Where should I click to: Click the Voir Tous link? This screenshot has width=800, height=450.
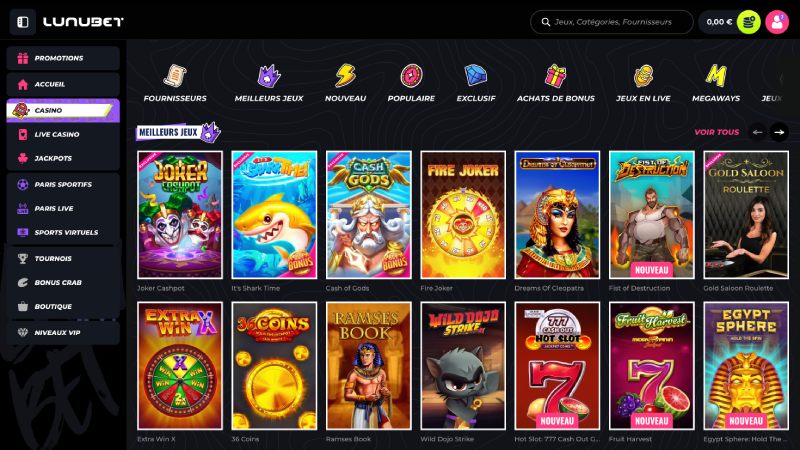(x=716, y=132)
